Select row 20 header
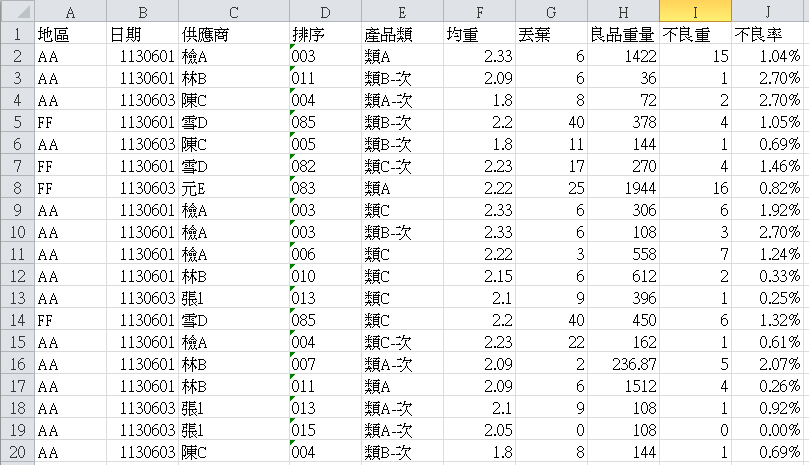Viewport: 809px width, 465px height. pos(18,452)
